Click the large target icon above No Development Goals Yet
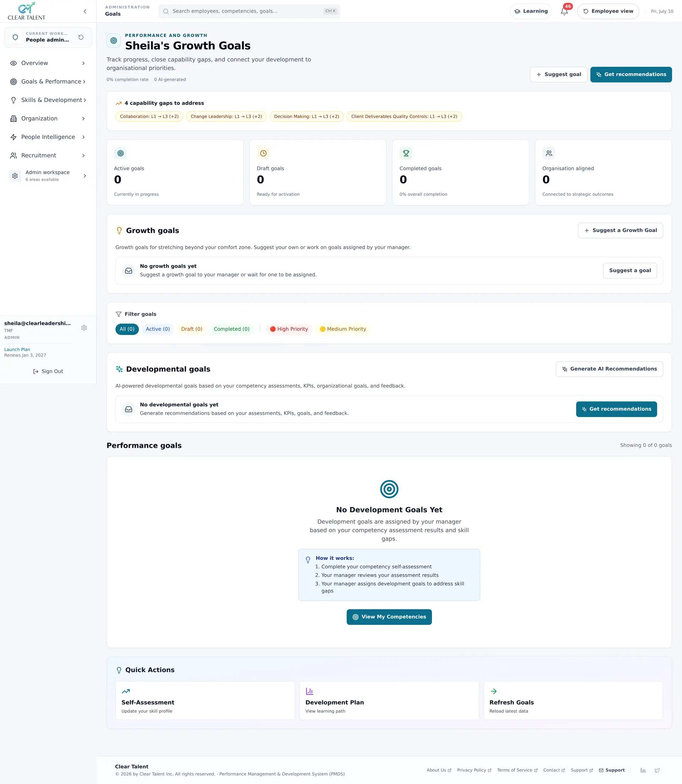The width and height of the screenshot is (682, 784). pyautogui.click(x=389, y=489)
